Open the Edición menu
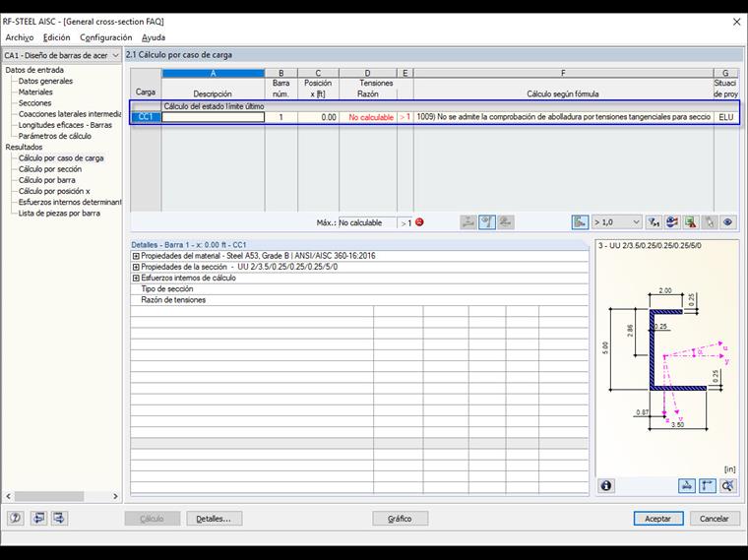Image resolution: width=748 pixels, height=560 pixels. 56,37
